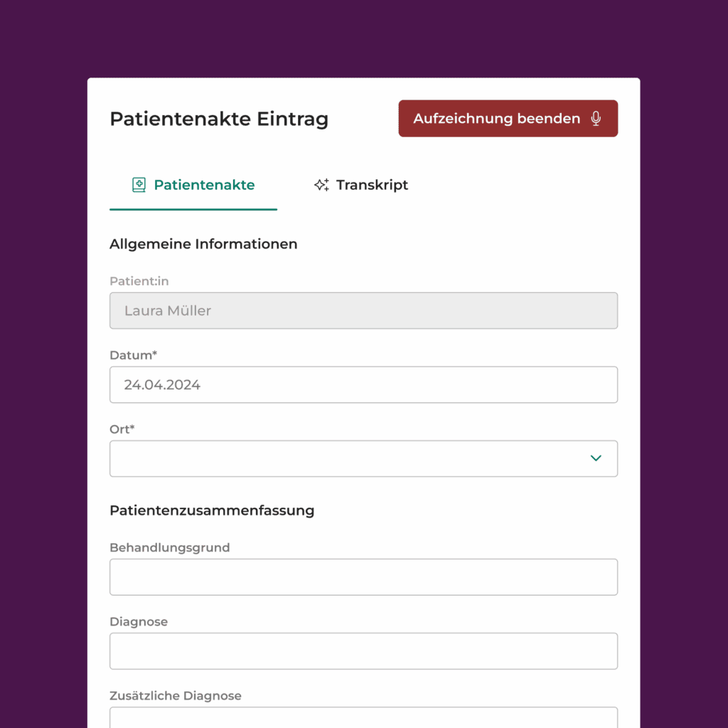Image resolution: width=728 pixels, height=728 pixels.
Task: Click the Patient:in label text
Action: pyautogui.click(x=139, y=281)
